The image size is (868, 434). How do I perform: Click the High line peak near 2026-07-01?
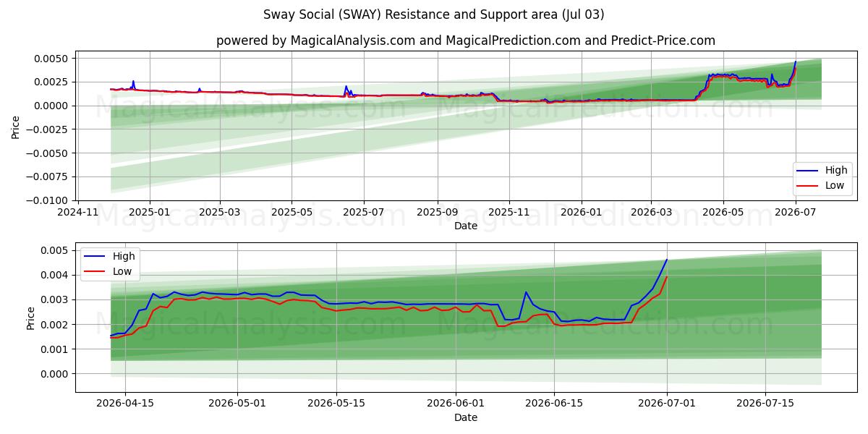(x=667, y=260)
